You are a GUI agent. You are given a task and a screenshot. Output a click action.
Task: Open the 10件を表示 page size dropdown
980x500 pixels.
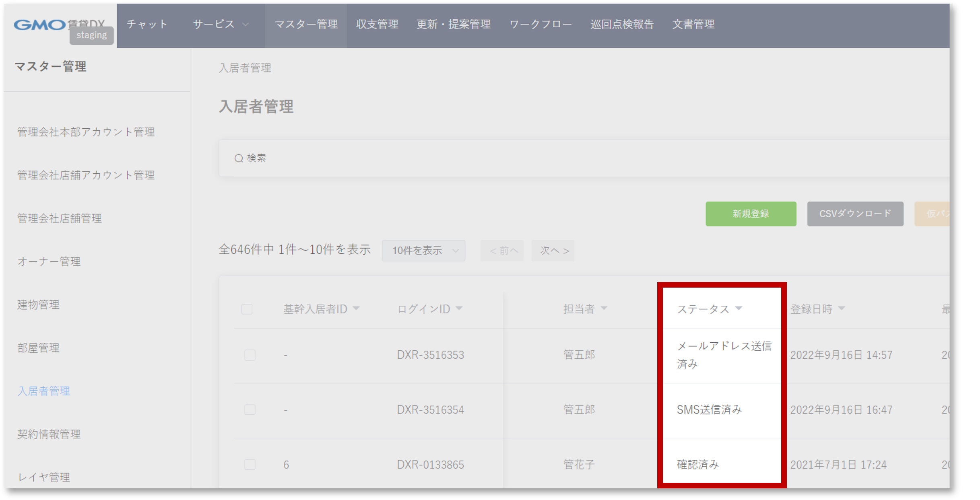coord(423,251)
